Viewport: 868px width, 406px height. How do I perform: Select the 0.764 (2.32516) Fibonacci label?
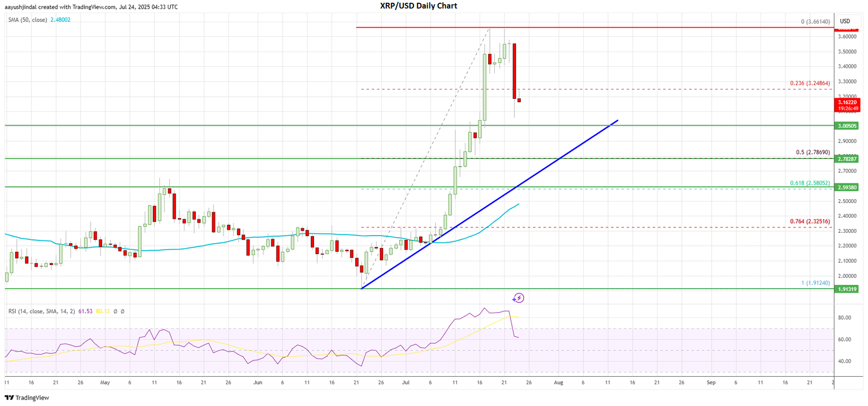click(809, 221)
